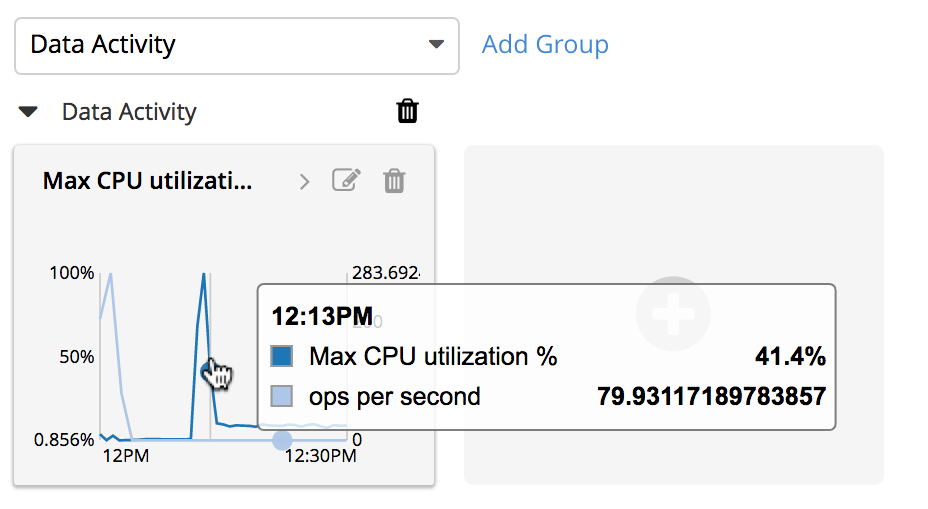Collapse the Data Activity group triangle
Screen dimensions: 928x509
[x=29, y=112]
